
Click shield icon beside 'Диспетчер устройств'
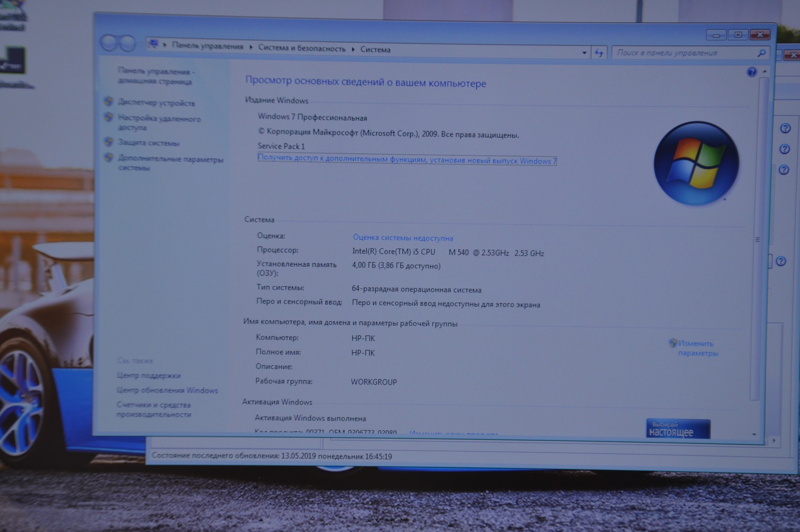point(109,101)
